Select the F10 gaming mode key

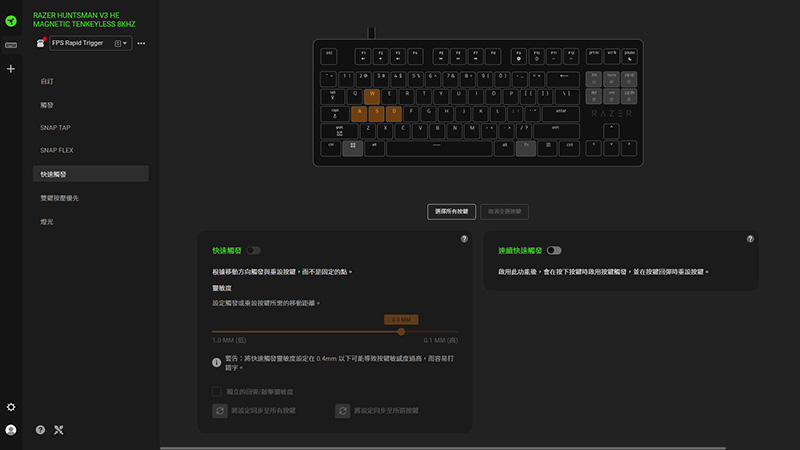(536, 56)
